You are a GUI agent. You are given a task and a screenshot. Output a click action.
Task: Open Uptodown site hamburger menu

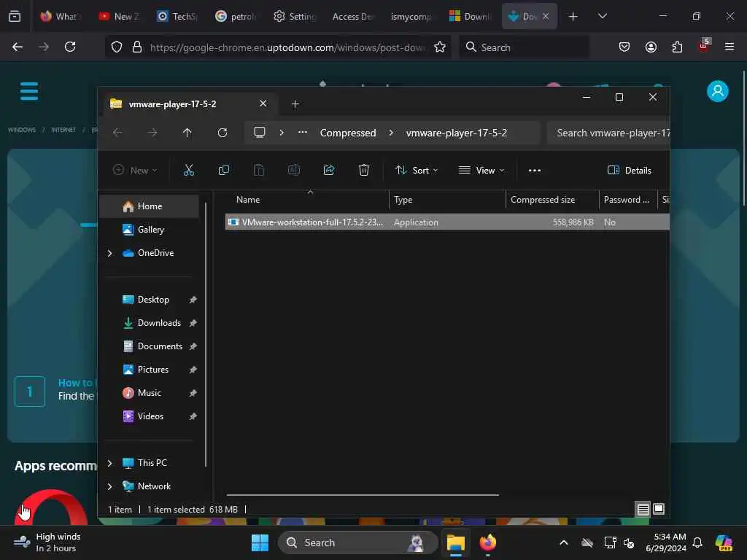[x=29, y=91]
